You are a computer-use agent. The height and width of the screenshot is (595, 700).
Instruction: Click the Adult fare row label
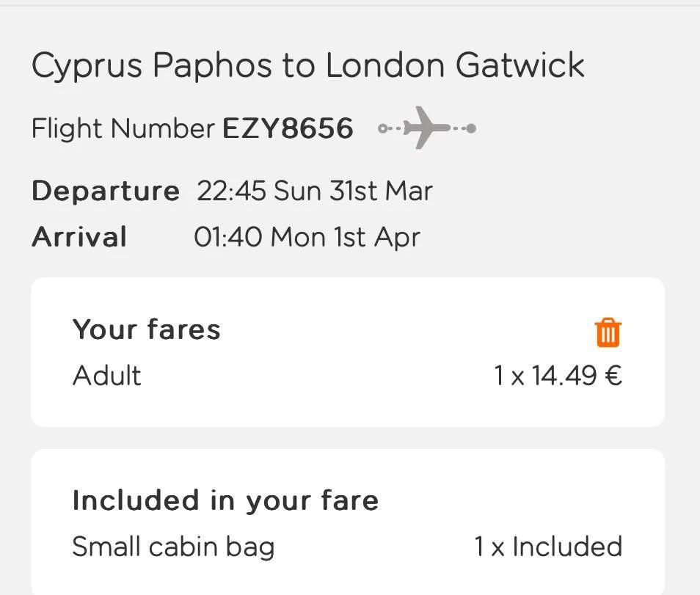[x=107, y=376]
